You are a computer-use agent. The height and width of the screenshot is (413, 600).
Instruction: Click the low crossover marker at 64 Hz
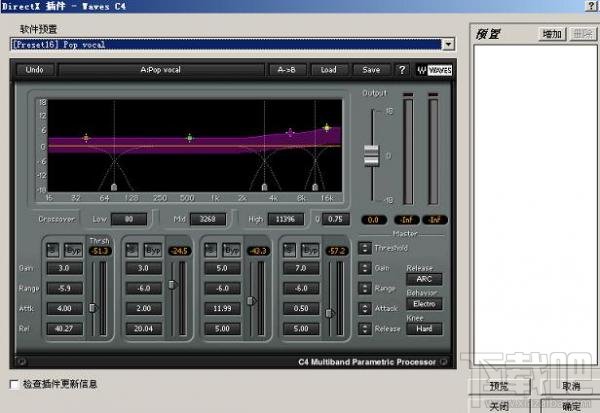114,186
